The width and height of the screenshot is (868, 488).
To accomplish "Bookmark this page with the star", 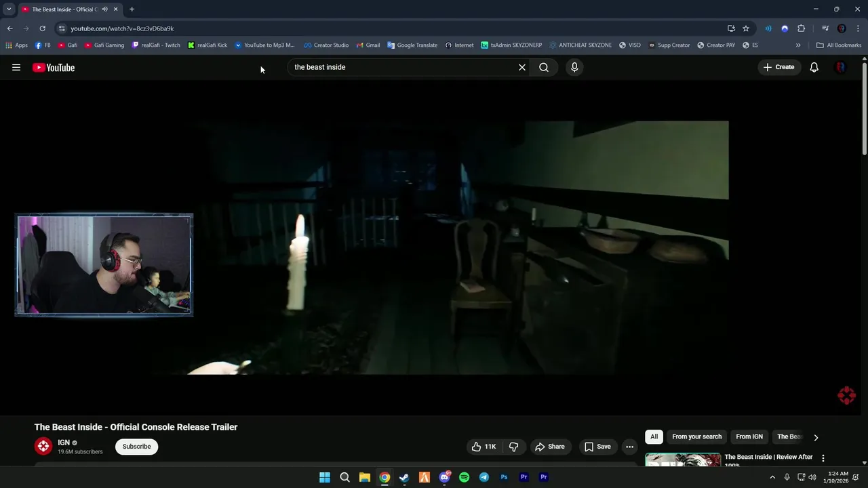I will point(746,28).
